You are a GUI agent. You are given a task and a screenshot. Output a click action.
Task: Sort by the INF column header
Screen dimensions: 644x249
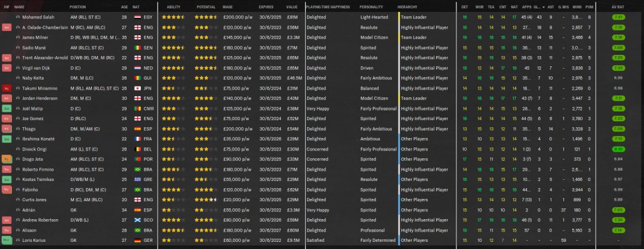(7, 7)
